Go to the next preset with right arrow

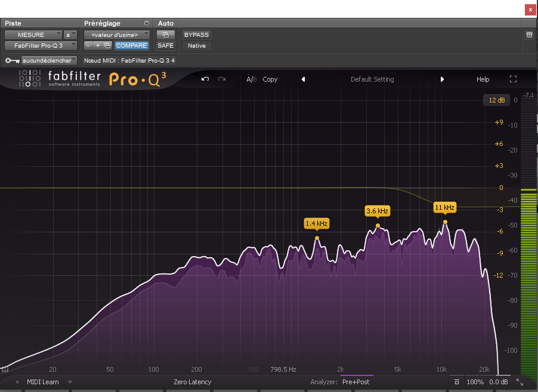point(442,79)
